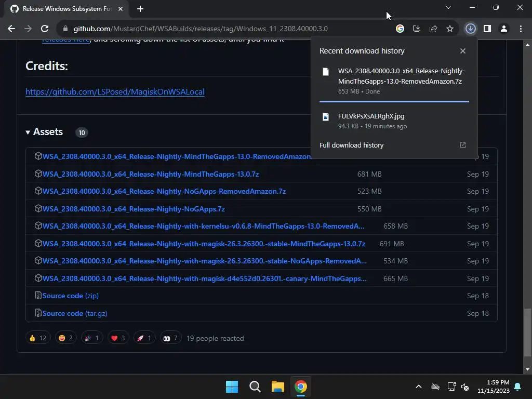Download Source code (tar.gz)
The image size is (532, 399).
click(x=75, y=313)
